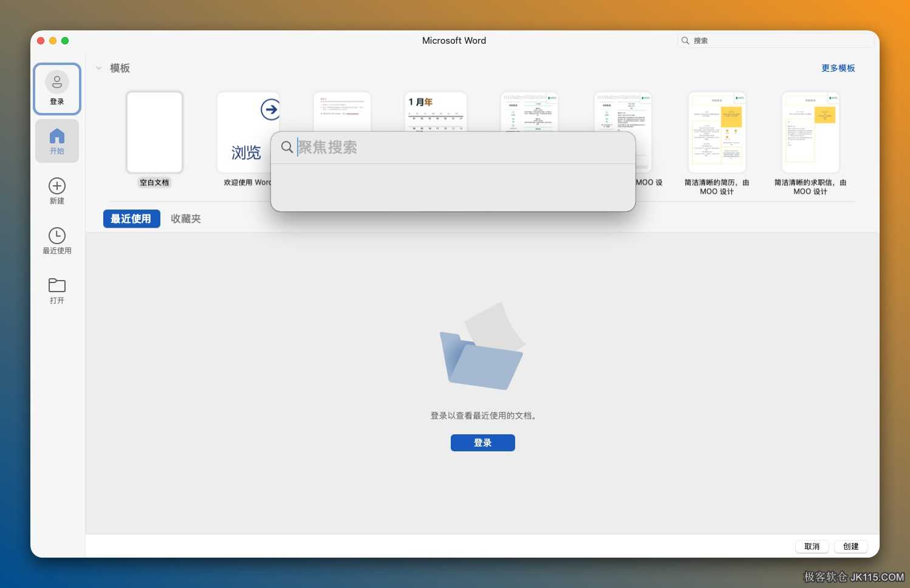Select the 开始 home icon
Image resolution: width=910 pixels, height=588 pixels.
[x=57, y=135]
